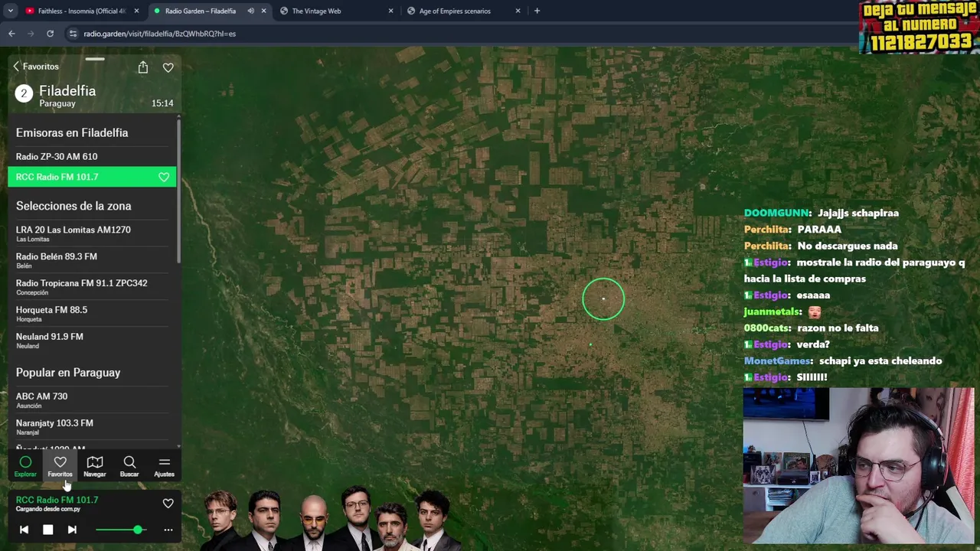Reload the Radio Garden page
980x551 pixels.
(x=50, y=34)
